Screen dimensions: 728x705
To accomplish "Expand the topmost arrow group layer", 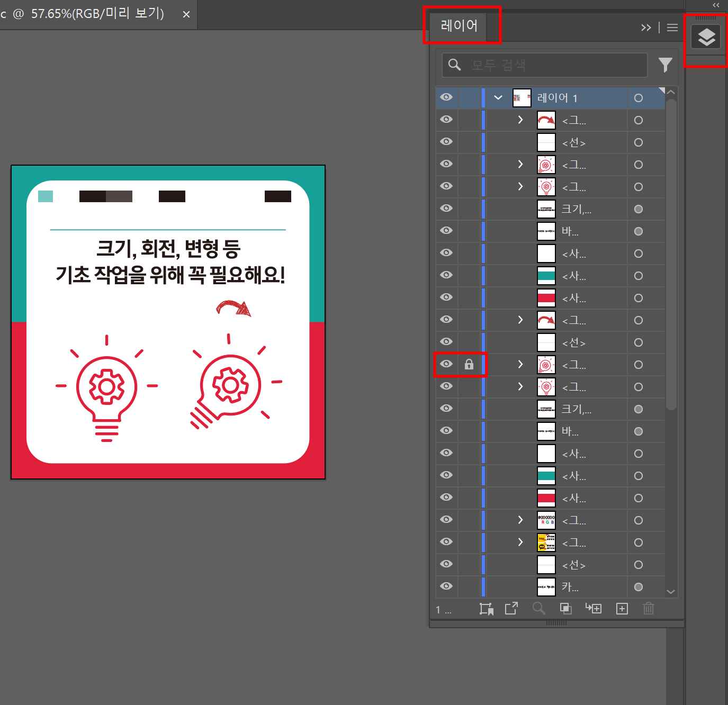I will pyautogui.click(x=520, y=120).
